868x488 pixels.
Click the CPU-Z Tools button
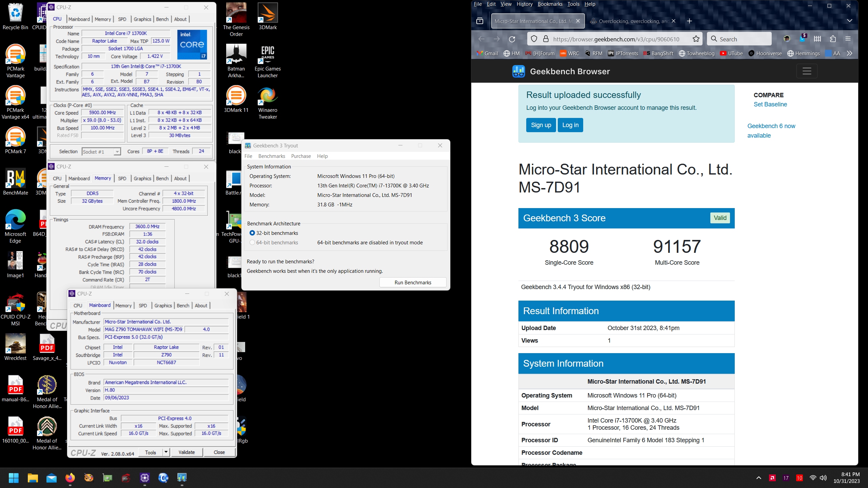pos(151,452)
